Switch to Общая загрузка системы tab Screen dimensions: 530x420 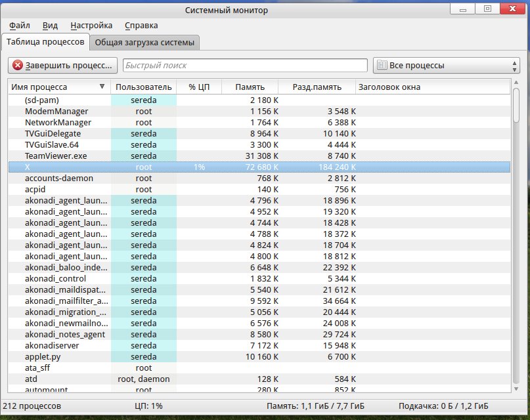coord(144,43)
